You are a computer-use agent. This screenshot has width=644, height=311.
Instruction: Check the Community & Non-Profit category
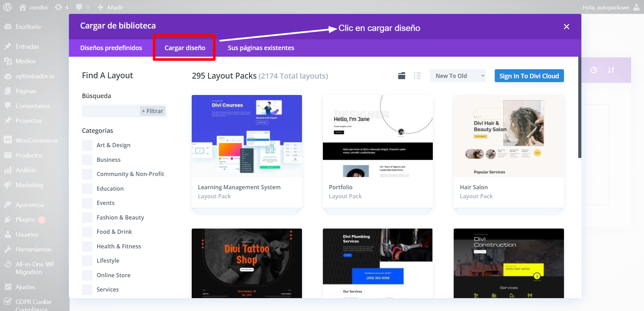tap(87, 174)
